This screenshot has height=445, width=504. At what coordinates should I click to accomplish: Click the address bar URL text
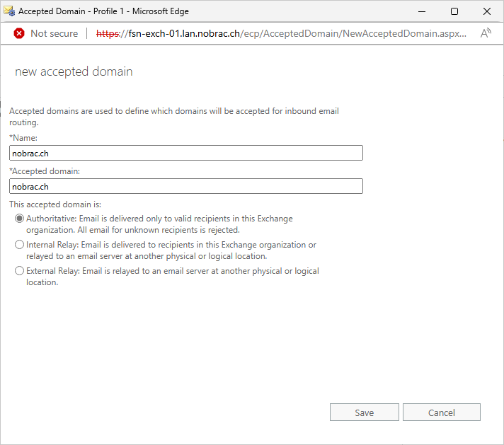coord(281,33)
